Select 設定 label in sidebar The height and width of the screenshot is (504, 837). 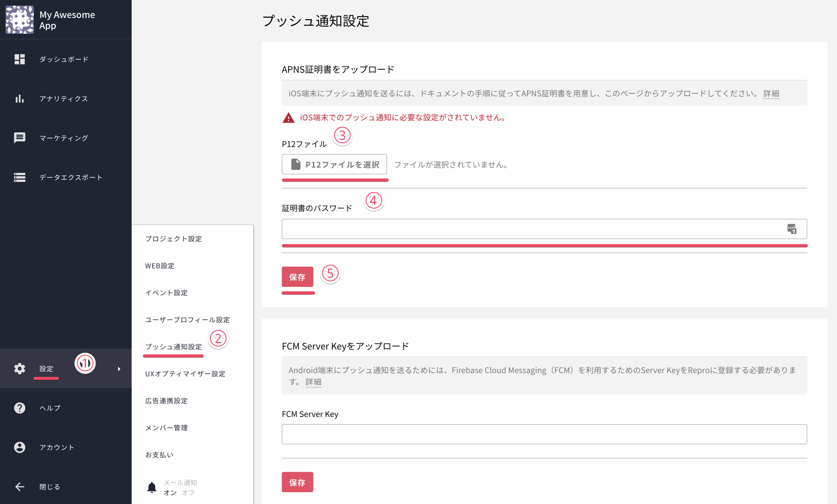coord(46,369)
